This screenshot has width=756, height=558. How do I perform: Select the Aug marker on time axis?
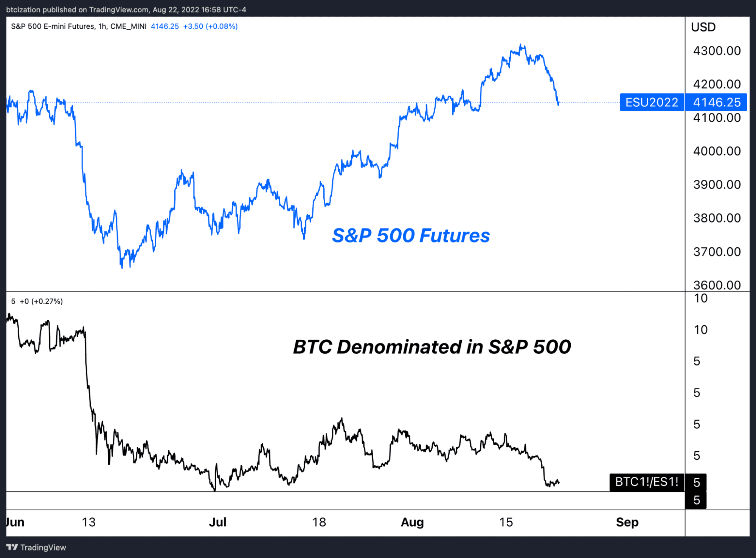412,522
